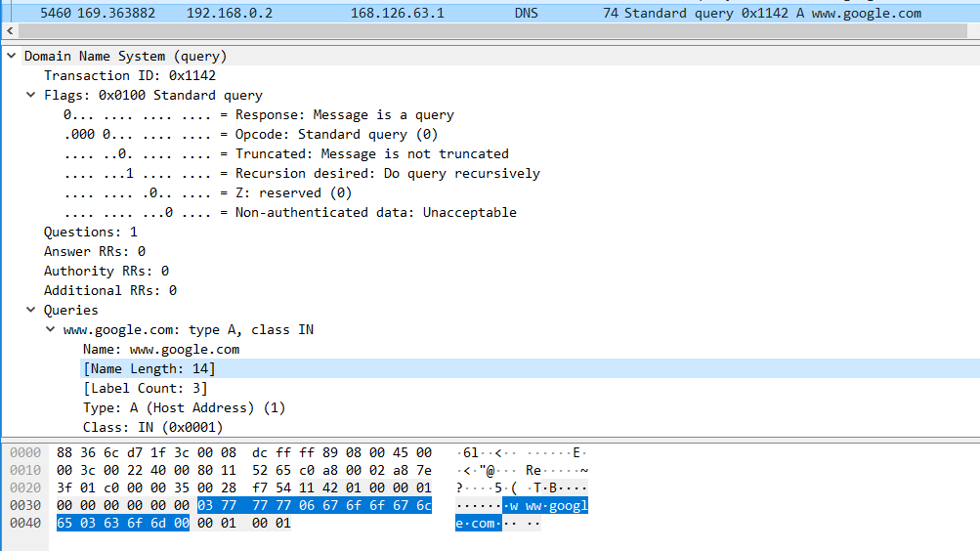Select the Authority RRs: 0 field
The image size is (980, 551).
click(107, 272)
